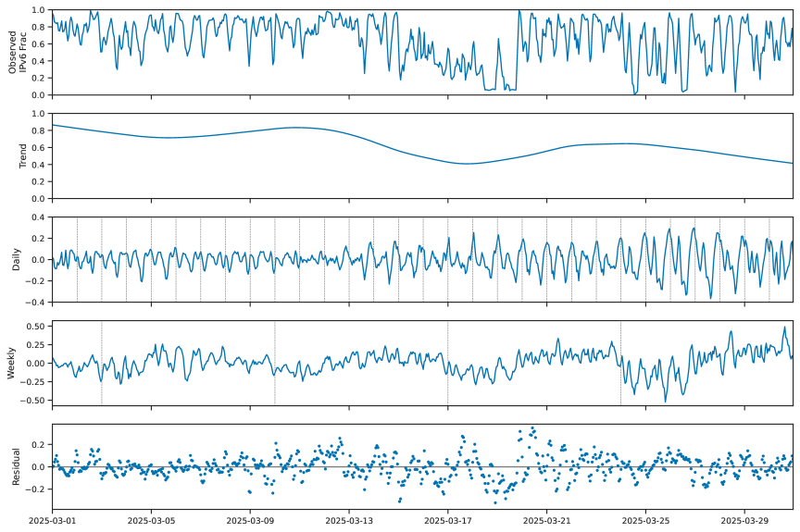
Task: Click the 2025-03-25 x-axis date label
Action: pos(646,521)
